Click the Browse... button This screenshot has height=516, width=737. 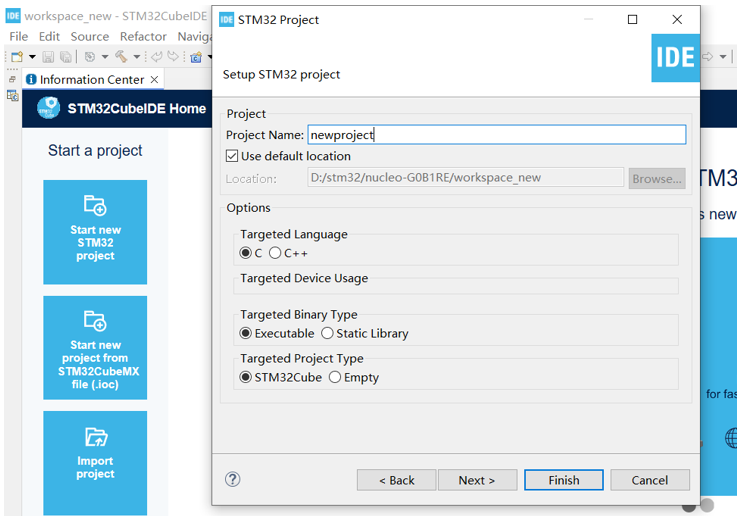pyautogui.click(x=657, y=179)
